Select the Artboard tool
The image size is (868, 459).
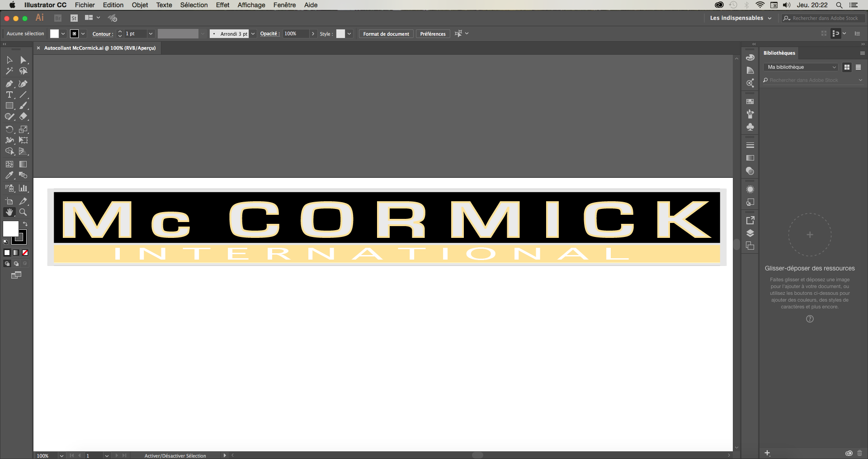click(x=9, y=201)
